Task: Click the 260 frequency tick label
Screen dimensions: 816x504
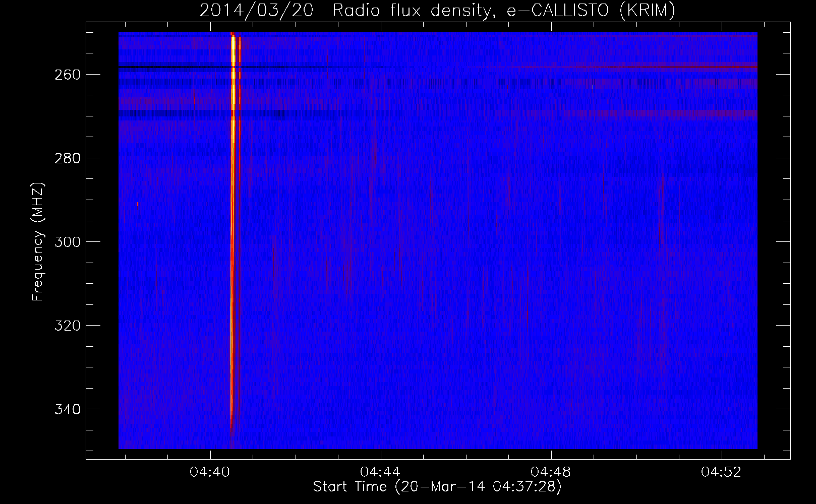Action: click(x=67, y=75)
